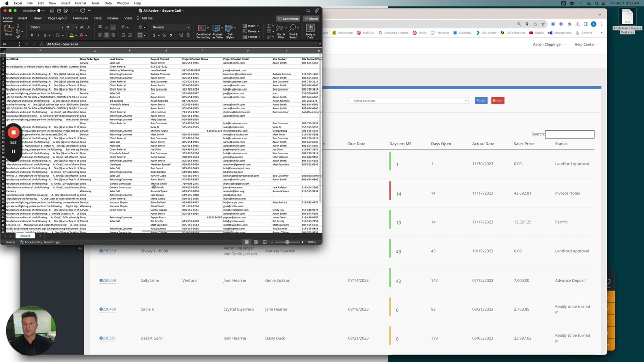
Task: Open the Draw ribbon tab
Action: click(x=37, y=18)
